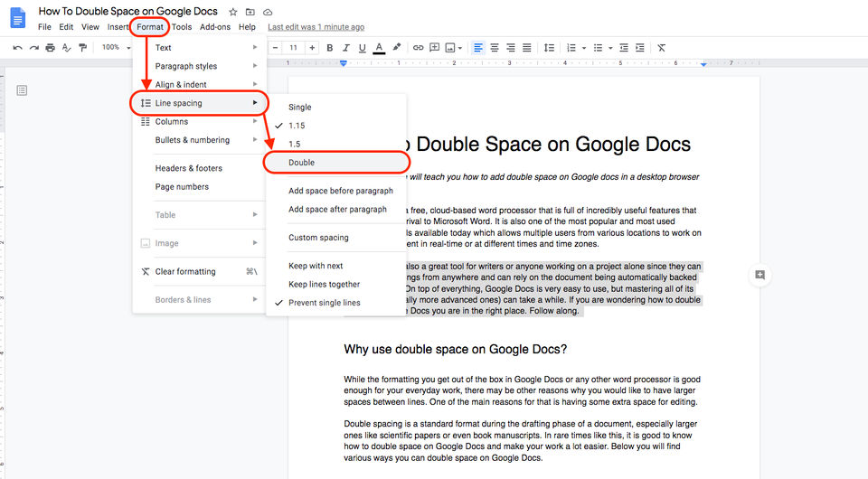Apply bold formatting
Viewport: 868px width, 479px height.
point(329,48)
